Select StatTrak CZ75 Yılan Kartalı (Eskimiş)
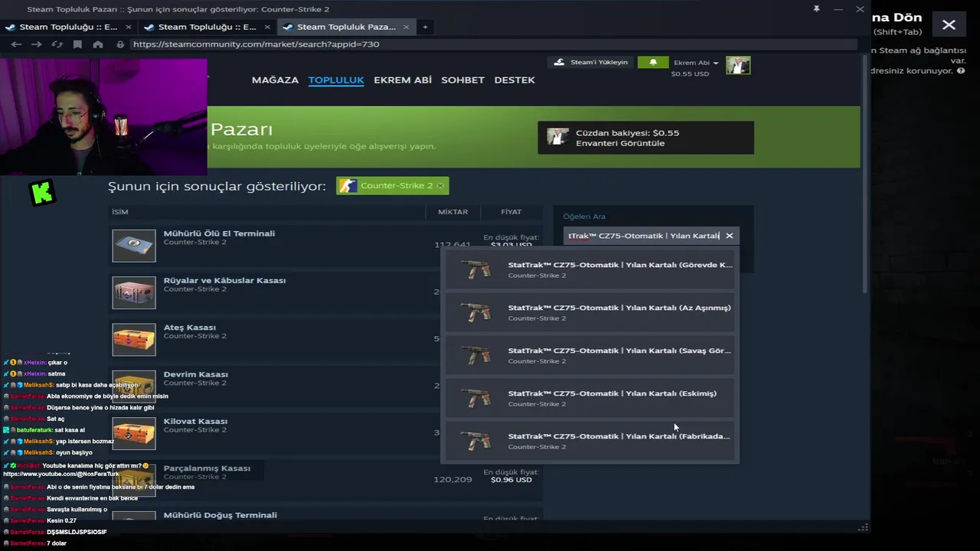 click(590, 398)
